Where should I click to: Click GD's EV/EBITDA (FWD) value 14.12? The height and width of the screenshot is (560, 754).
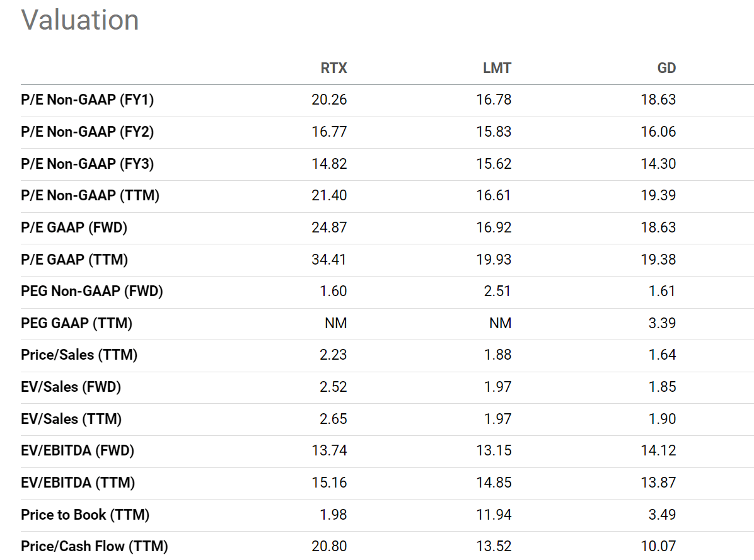click(658, 450)
